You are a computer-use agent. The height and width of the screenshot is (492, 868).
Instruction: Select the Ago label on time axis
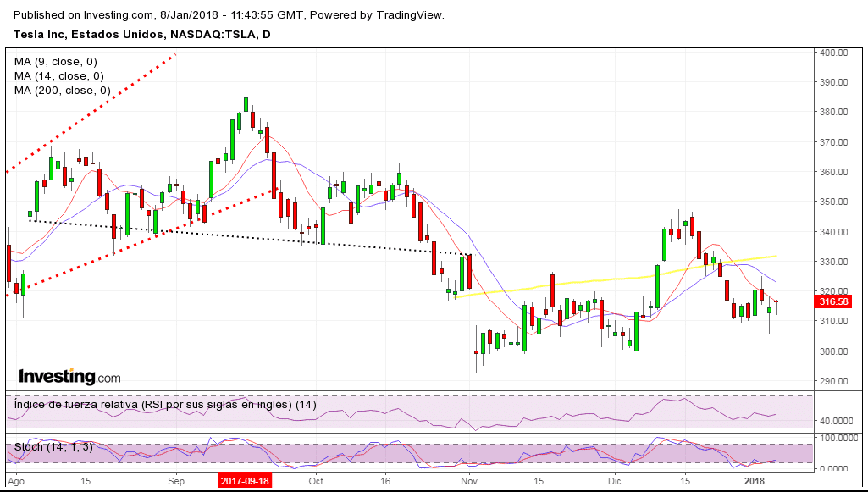point(18,481)
